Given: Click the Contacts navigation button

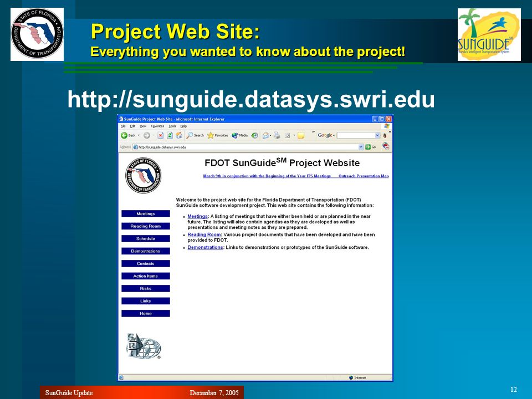Looking at the screenshot, I should (x=146, y=264).
